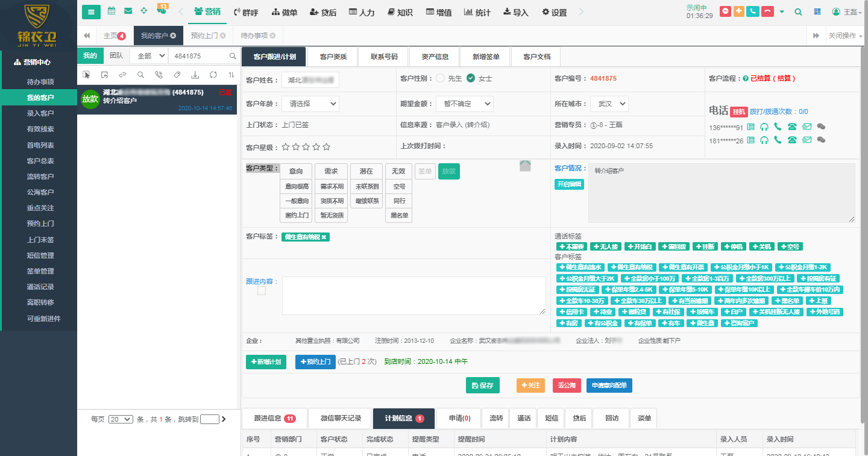Click the call phone icon in customer list toolbar
The image size is (868, 456).
tap(159, 75)
